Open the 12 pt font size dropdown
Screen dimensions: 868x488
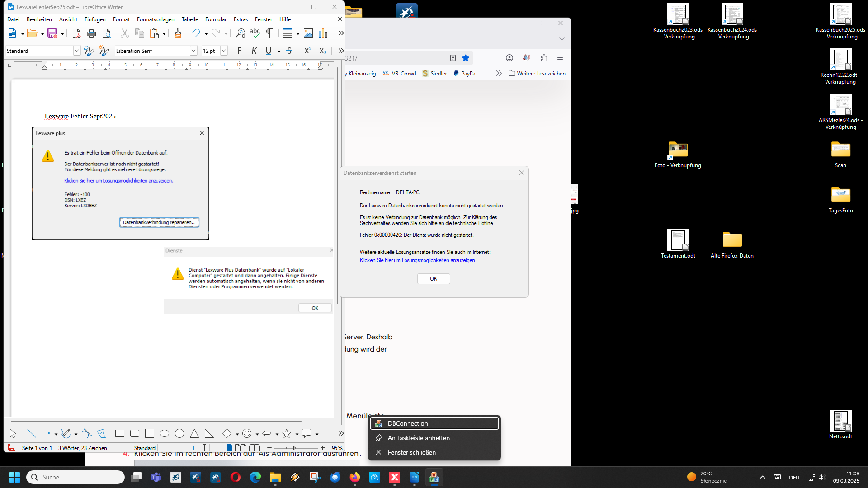tap(223, 51)
